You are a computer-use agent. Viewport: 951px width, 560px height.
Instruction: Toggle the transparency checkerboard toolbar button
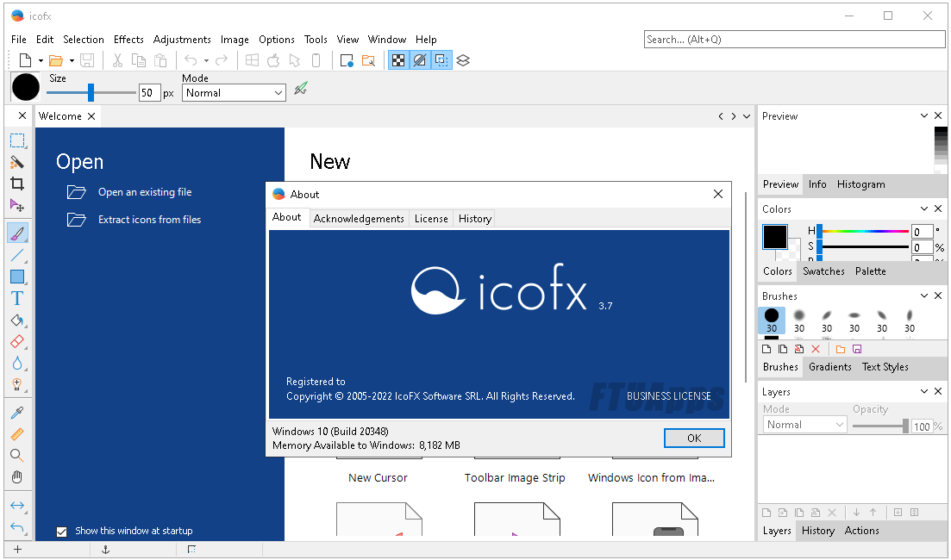coord(398,60)
